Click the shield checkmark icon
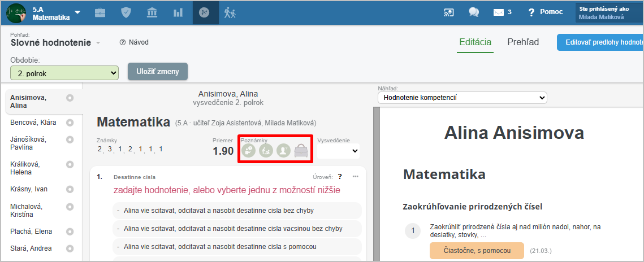Viewport: 644px width, 262px height. (x=126, y=12)
